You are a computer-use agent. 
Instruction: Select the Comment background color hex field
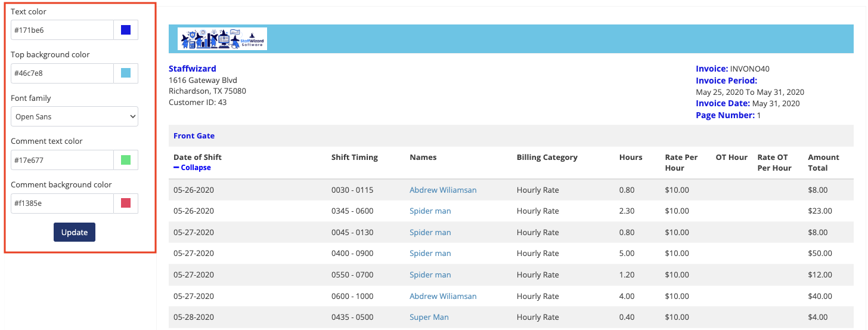click(x=62, y=203)
